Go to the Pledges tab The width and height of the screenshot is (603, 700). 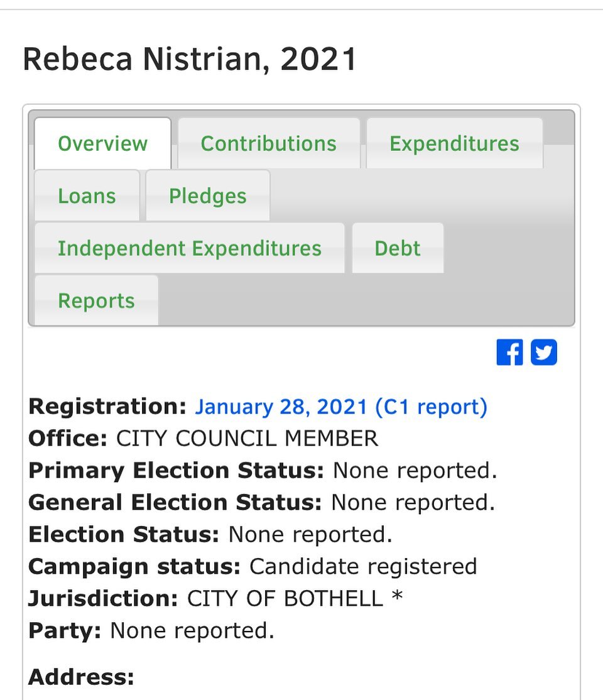coord(207,196)
